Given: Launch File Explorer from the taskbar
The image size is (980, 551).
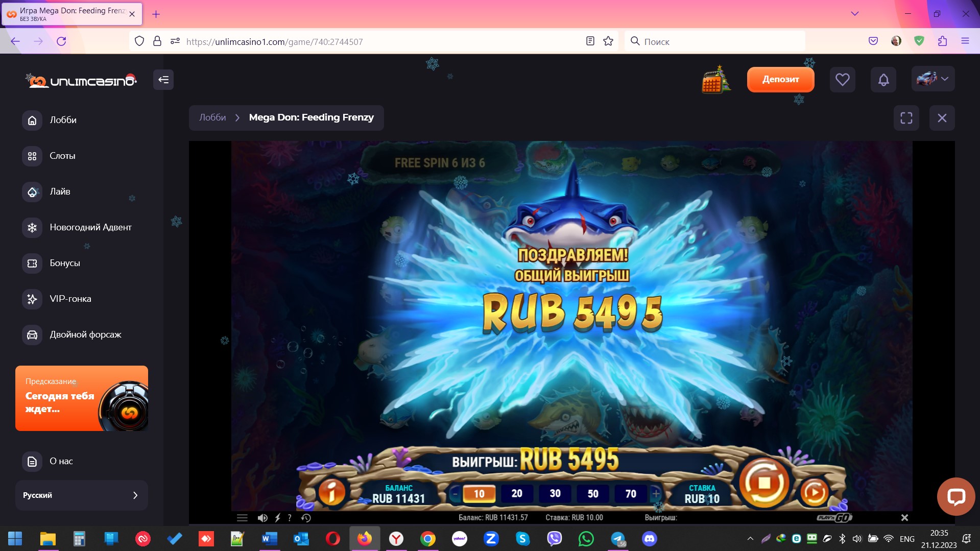Looking at the screenshot, I should pos(48,539).
